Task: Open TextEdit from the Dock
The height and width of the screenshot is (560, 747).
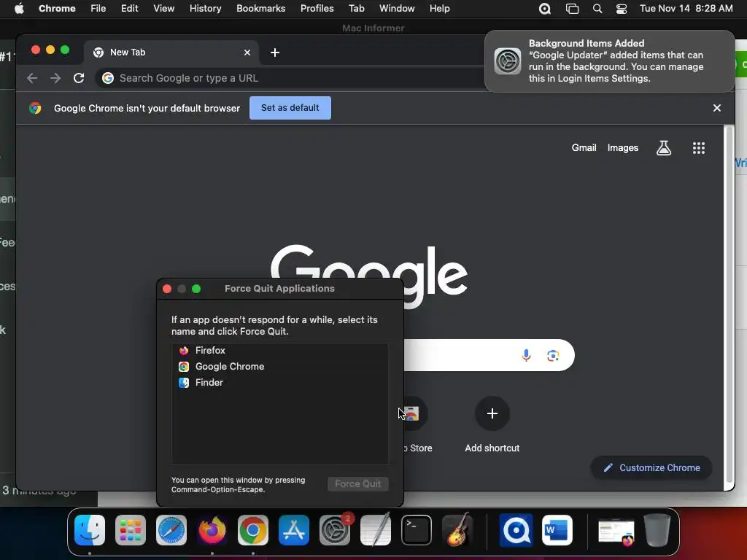Action: click(x=376, y=530)
